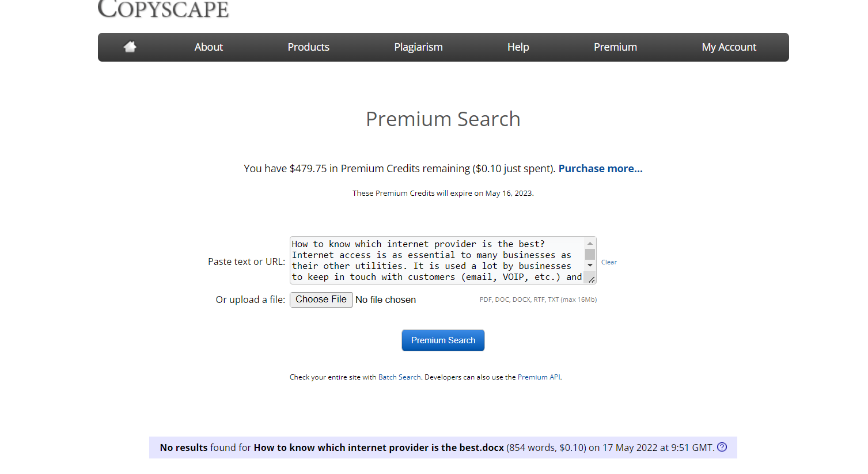Clear the pasted text field

tap(609, 262)
